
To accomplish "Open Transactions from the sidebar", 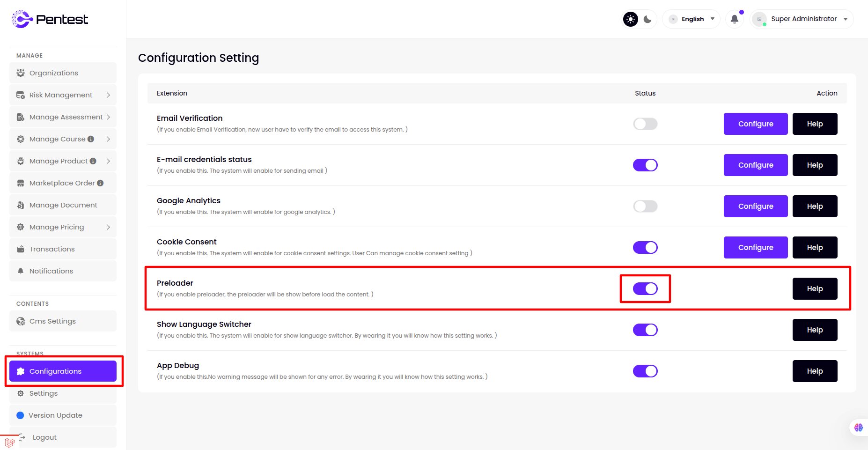I will point(52,249).
